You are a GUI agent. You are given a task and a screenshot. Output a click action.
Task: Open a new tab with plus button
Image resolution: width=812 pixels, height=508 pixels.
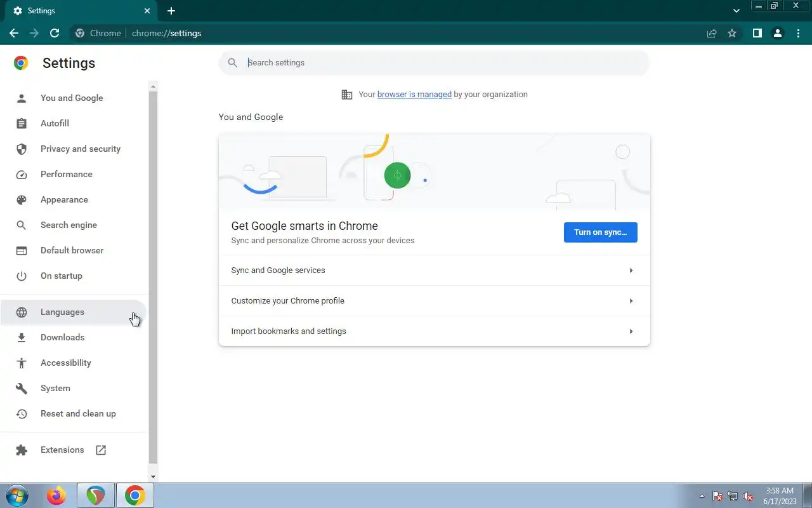pyautogui.click(x=171, y=11)
